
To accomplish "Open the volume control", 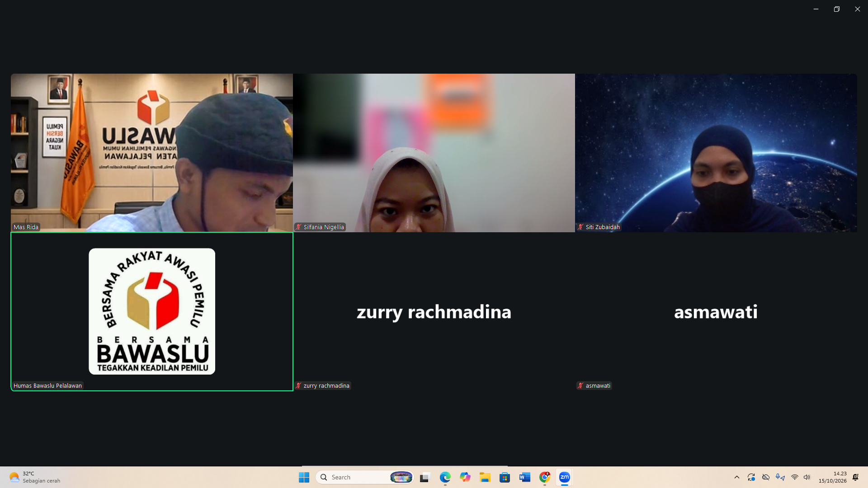I will (x=807, y=477).
